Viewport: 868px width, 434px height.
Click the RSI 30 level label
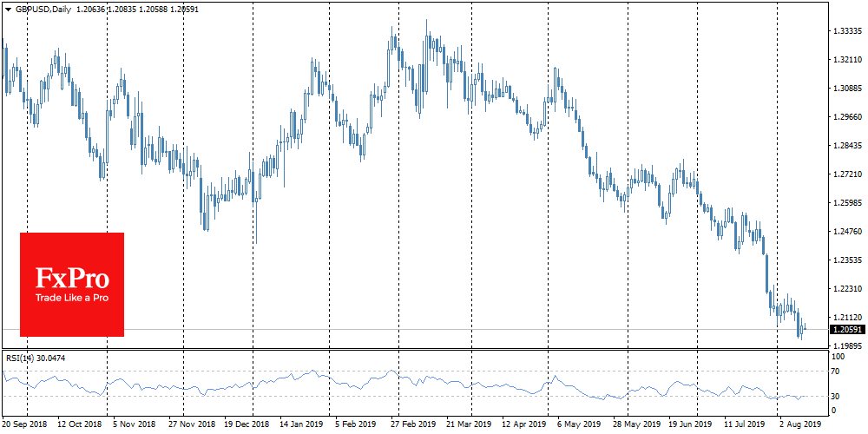[x=837, y=397]
